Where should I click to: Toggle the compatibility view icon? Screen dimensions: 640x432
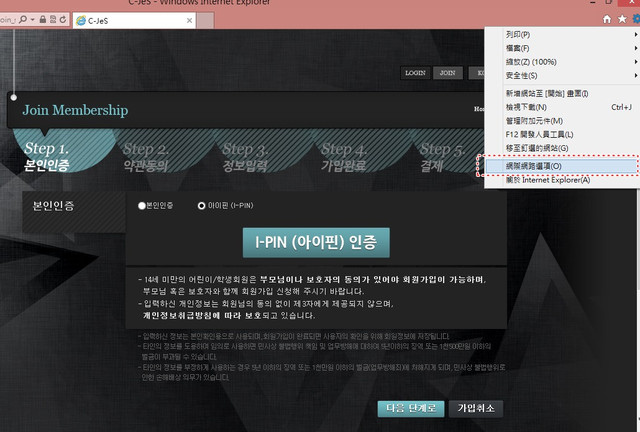(53, 19)
